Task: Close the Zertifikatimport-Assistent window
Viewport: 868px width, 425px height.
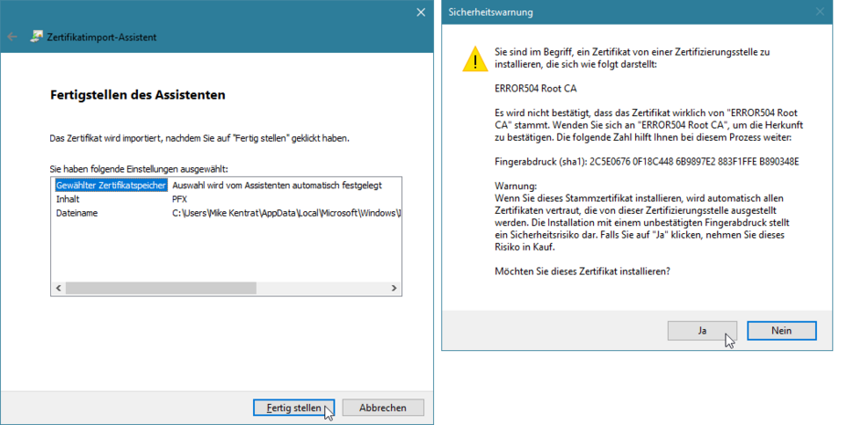Action: tap(420, 12)
